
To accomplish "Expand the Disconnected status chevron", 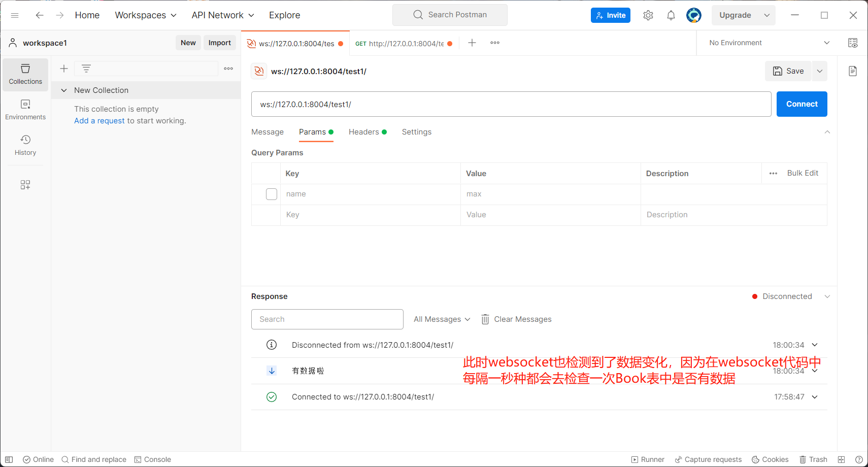I will [x=827, y=296].
